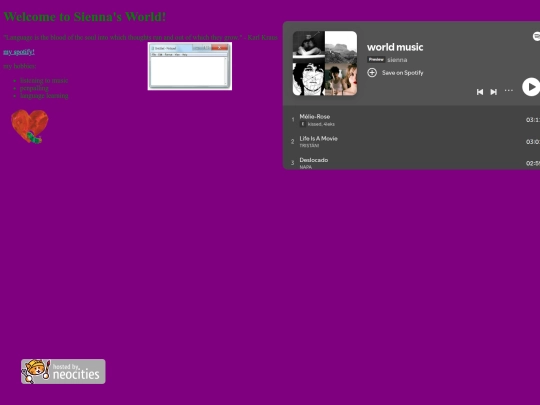The width and height of the screenshot is (540, 405).
Task: Click the plus icon to save playlist
Action: point(372,73)
